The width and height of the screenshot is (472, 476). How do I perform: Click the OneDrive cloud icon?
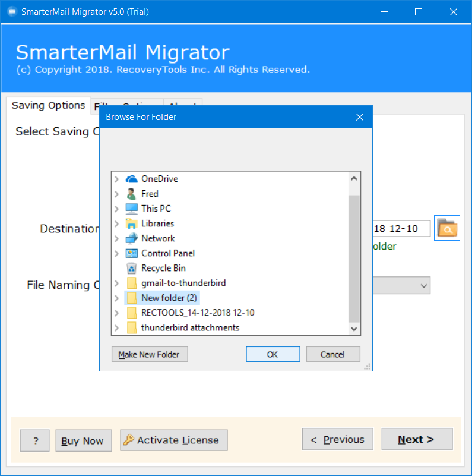pyautogui.click(x=131, y=179)
